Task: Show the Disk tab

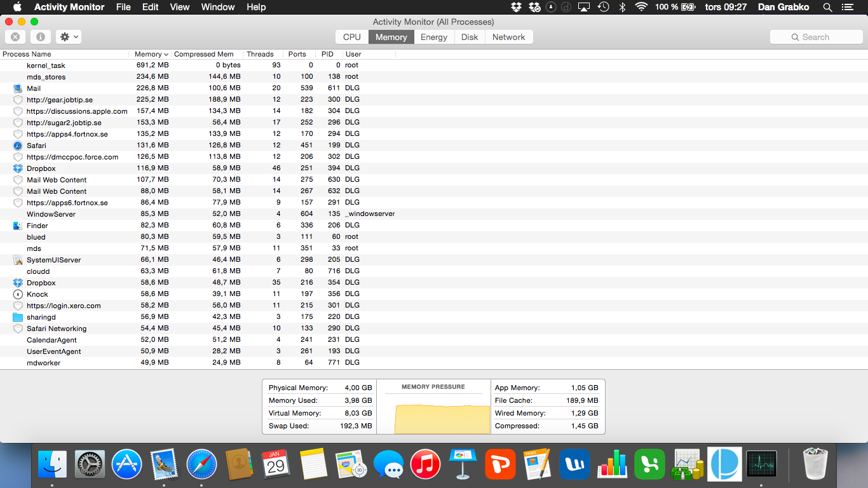Action: (470, 37)
